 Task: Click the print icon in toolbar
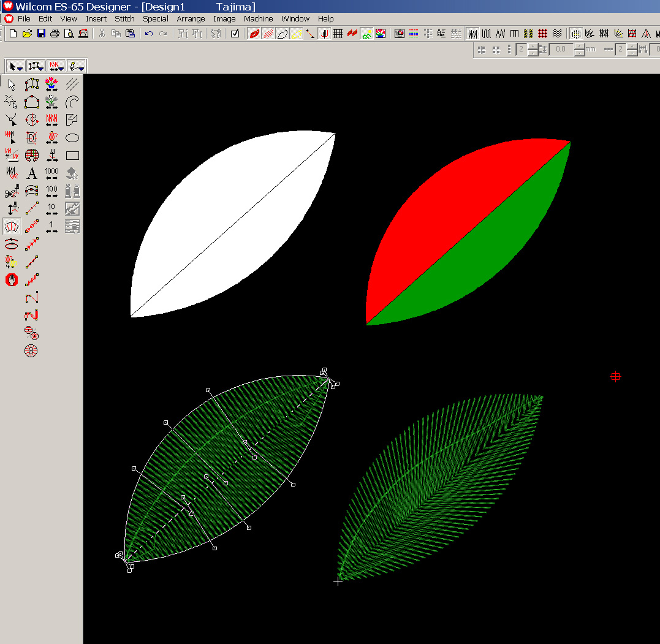point(55,34)
